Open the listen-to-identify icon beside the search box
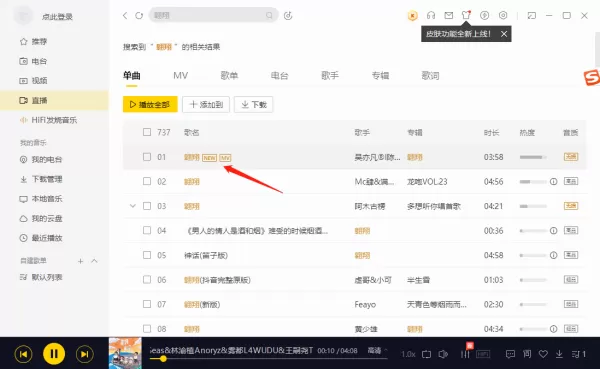Image resolution: width=600 pixels, height=369 pixels. point(288,15)
